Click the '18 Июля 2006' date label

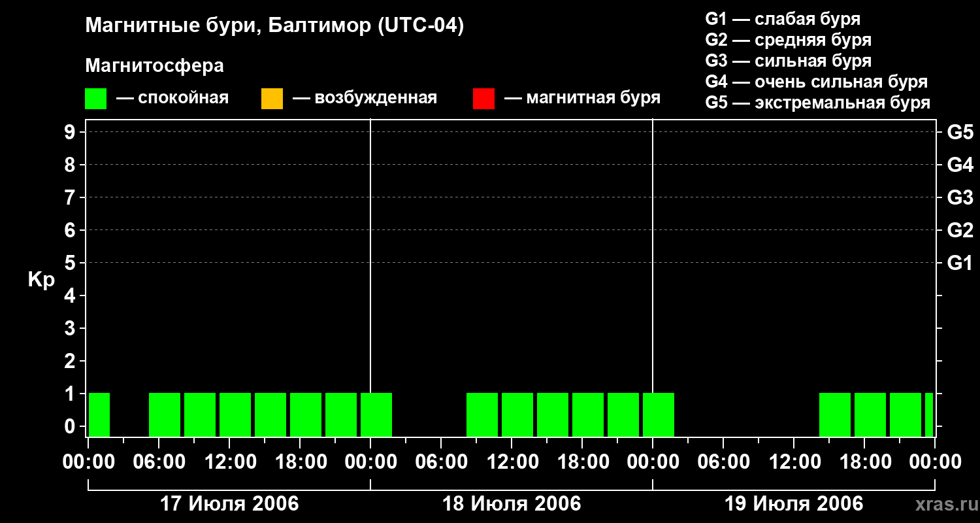pyautogui.click(x=512, y=504)
